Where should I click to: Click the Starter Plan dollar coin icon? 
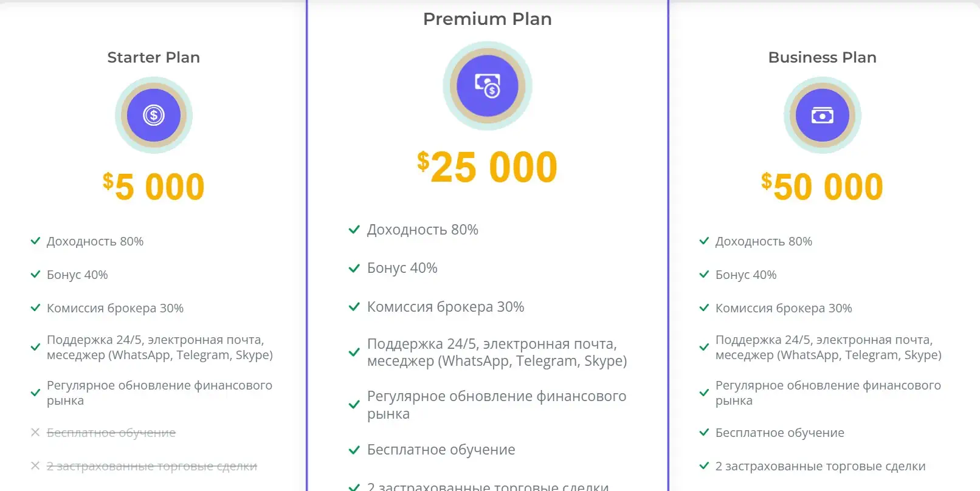tap(154, 115)
